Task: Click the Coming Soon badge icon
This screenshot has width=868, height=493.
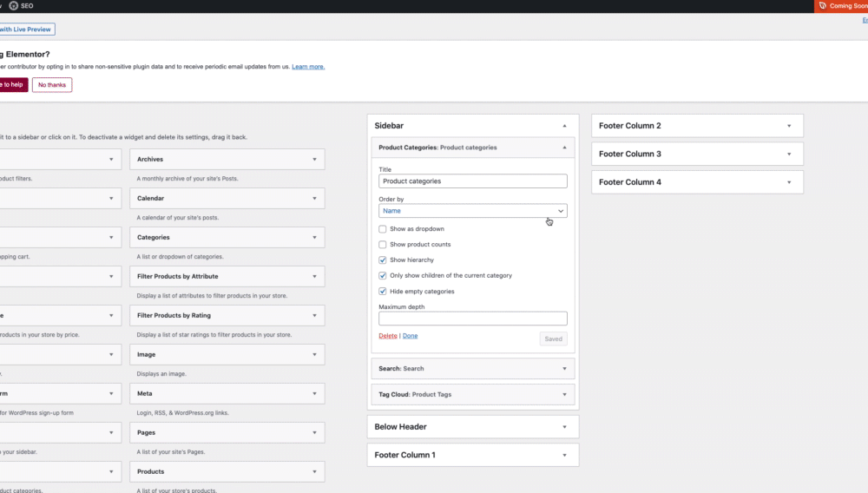Action: pos(821,6)
